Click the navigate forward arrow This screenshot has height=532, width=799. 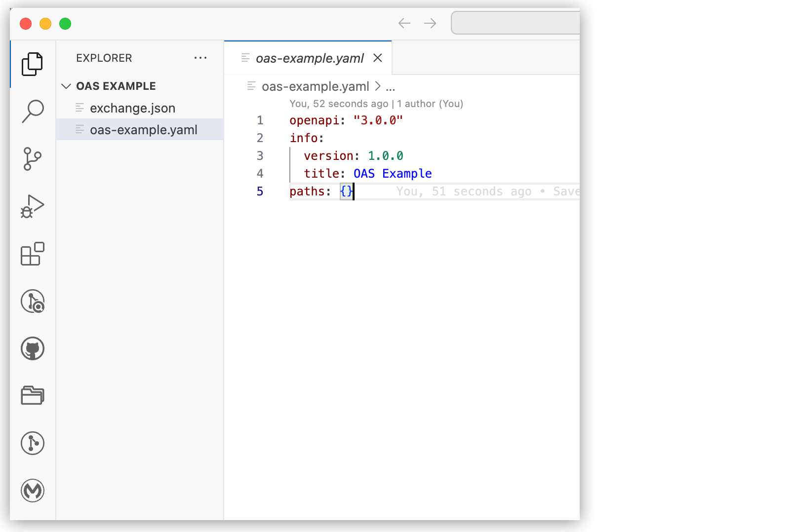pyautogui.click(x=430, y=23)
